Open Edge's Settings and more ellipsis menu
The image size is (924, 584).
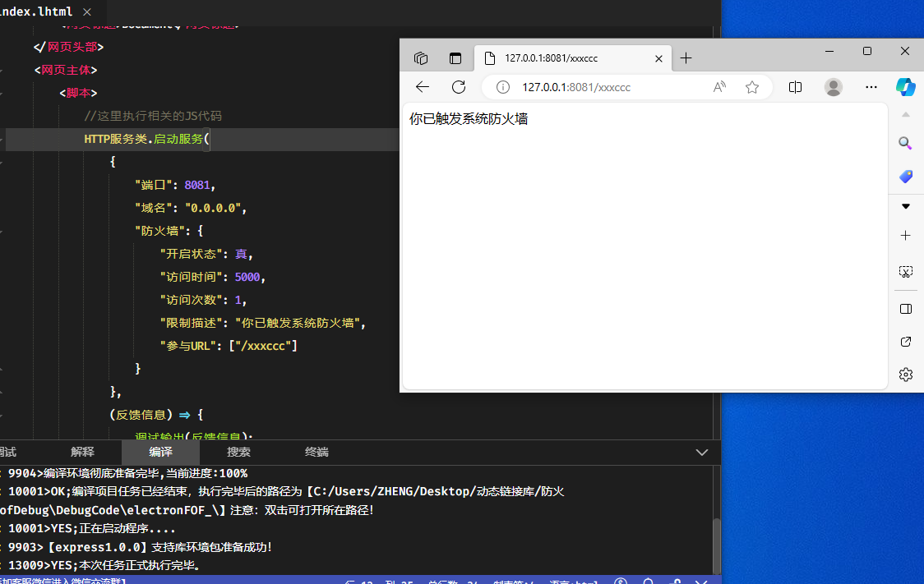pyautogui.click(x=871, y=87)
